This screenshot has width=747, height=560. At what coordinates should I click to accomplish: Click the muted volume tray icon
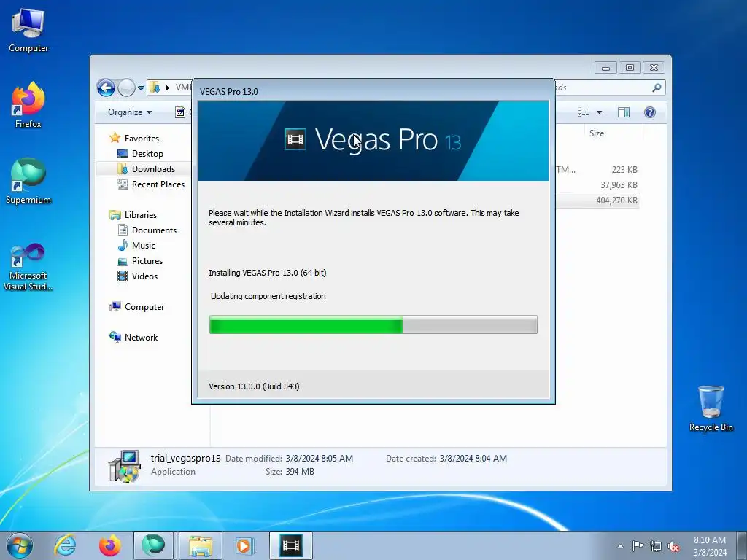673,546
